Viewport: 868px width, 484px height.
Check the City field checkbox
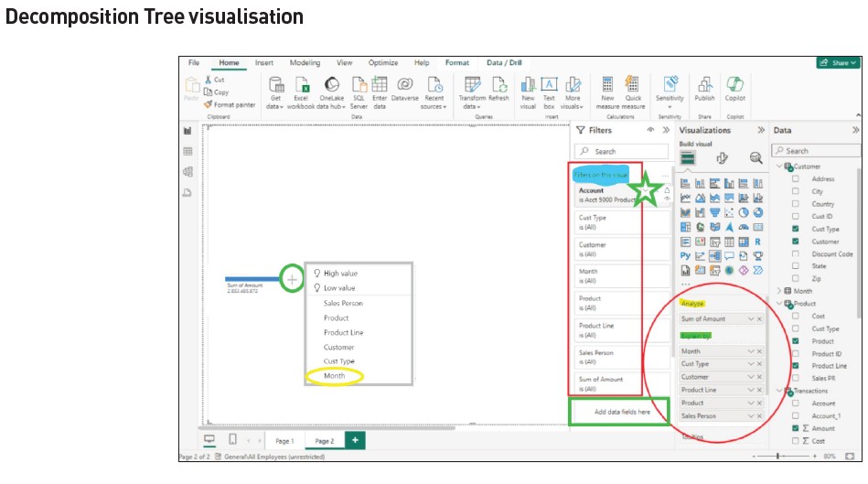click(x=795, y=191)
